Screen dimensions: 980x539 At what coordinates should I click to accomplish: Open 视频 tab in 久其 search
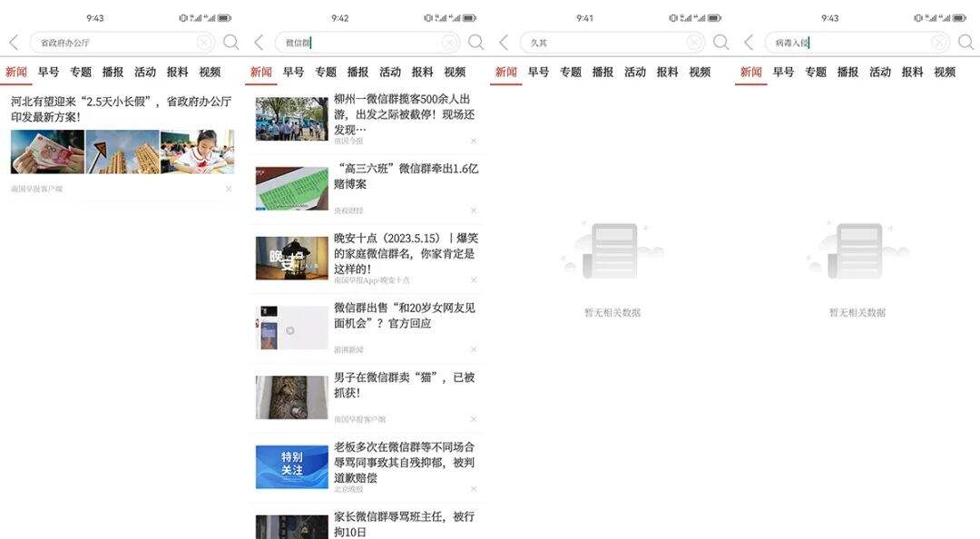700,72
